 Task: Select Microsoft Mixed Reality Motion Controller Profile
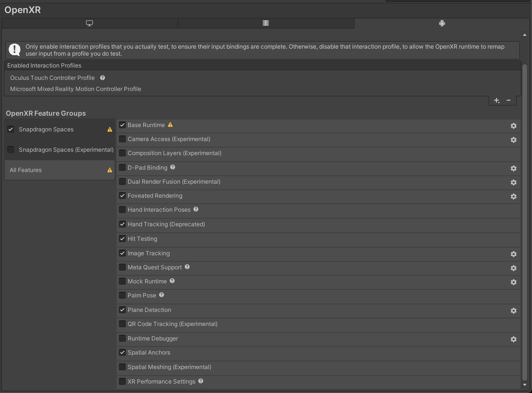(75, 89)
